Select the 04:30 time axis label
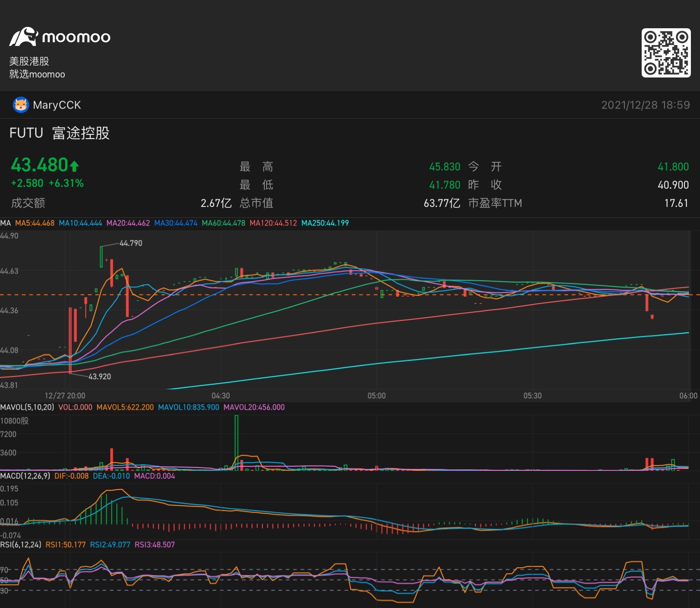The height and width of the screenshot is (608, 700). [x=221, y=396]
